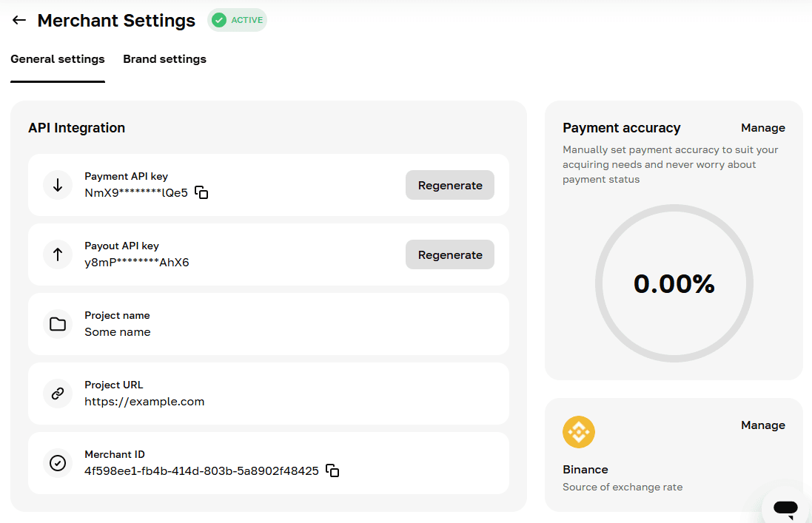Switch to the Brand settings tab
The width and height of the screenshot is (812, 523).
pos(164,59)
